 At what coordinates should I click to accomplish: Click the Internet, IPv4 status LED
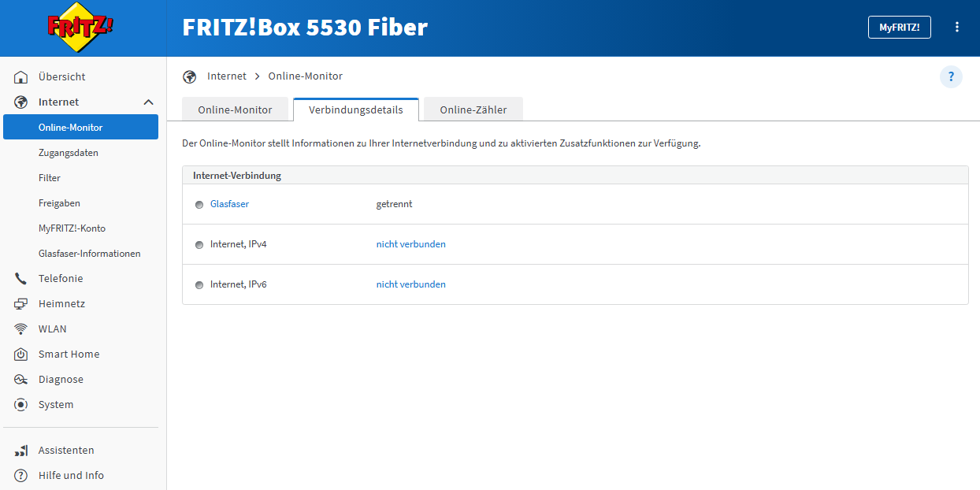pyautogui.click(x=199, y=245)
